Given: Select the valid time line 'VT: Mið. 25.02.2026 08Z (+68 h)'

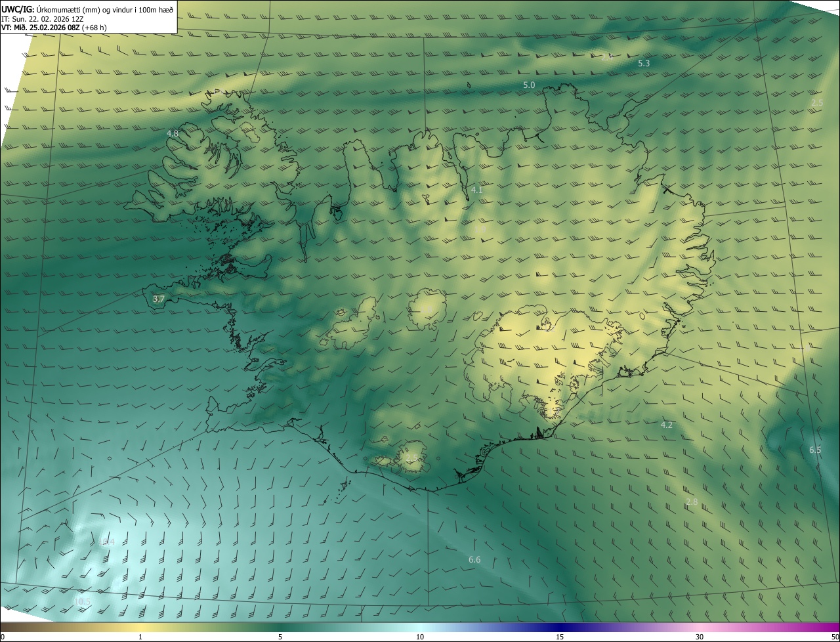Looking at the screenshot, I should click(54, 28).
